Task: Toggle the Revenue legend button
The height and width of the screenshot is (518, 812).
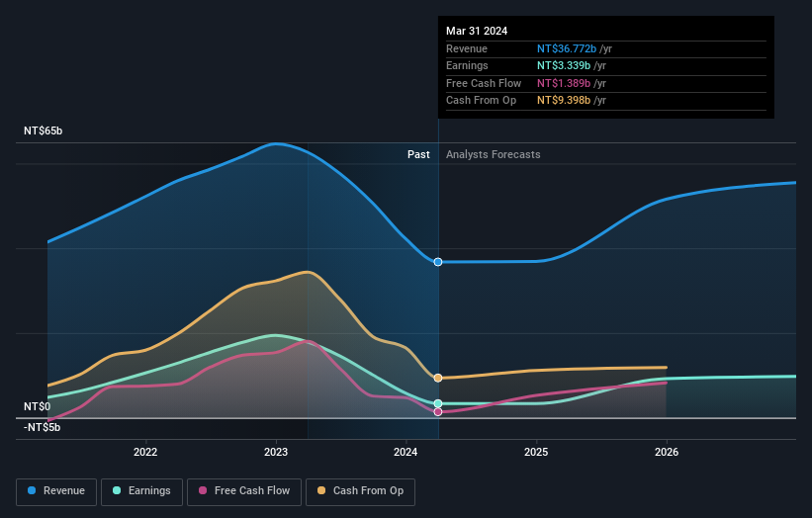Action: [56, 491]
